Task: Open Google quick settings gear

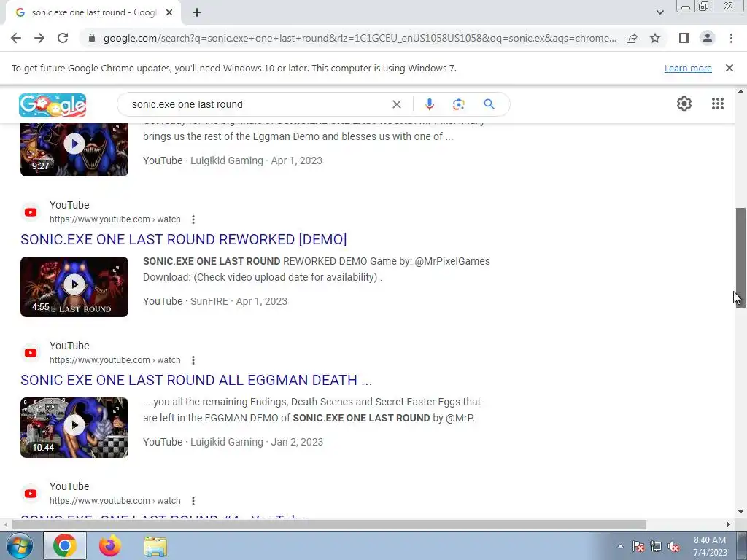Action: 684,104
